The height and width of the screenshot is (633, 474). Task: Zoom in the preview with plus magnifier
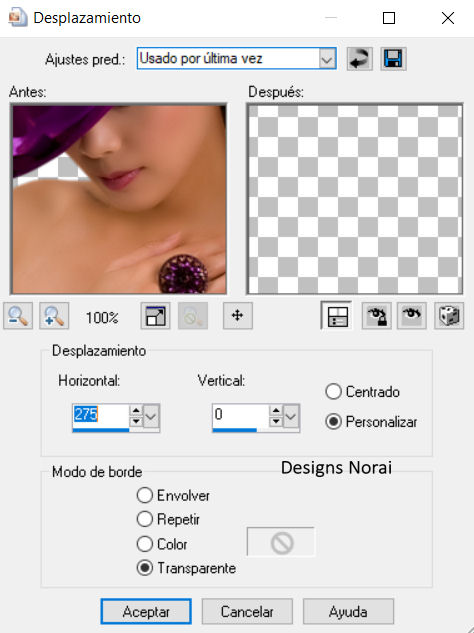click(x=54, y=316)
